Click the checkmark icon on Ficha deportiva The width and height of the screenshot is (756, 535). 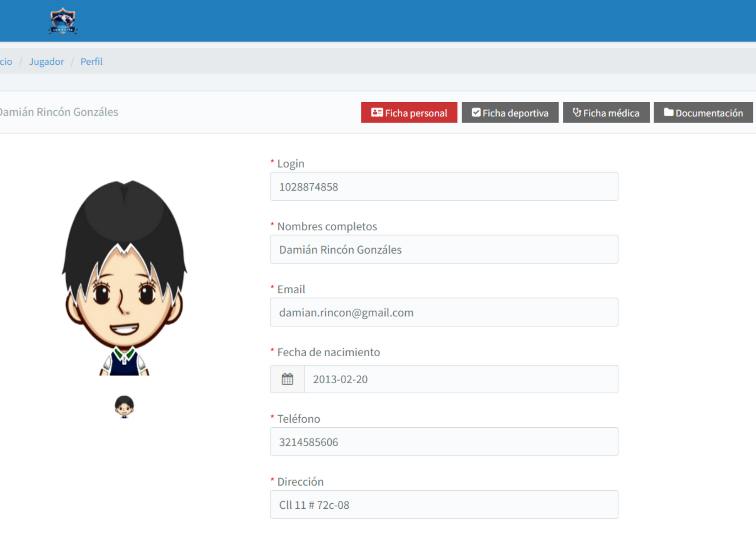(x=476, y=112)
